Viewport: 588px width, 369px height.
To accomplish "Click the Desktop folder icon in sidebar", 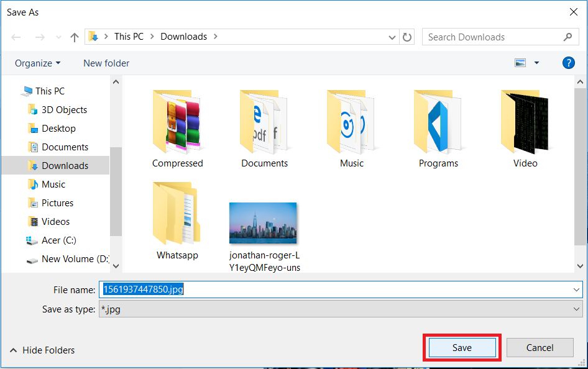I will pyautogui.click(x=33, y=129).
